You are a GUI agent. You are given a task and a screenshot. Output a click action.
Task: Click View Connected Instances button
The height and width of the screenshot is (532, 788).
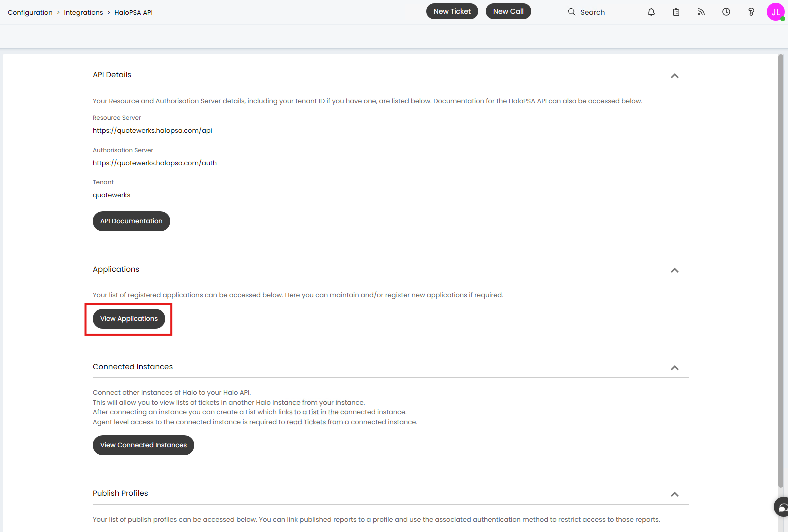pyautogui.click(x=143, y=445)
